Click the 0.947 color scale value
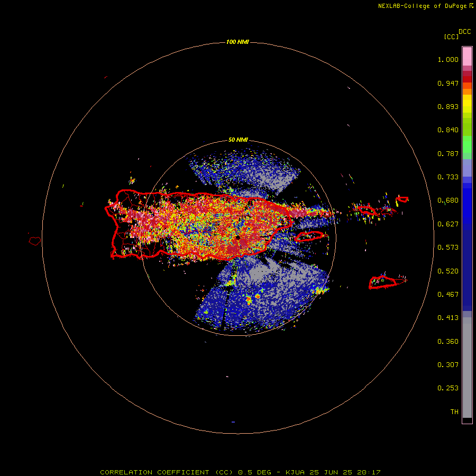 click(448, 83)
